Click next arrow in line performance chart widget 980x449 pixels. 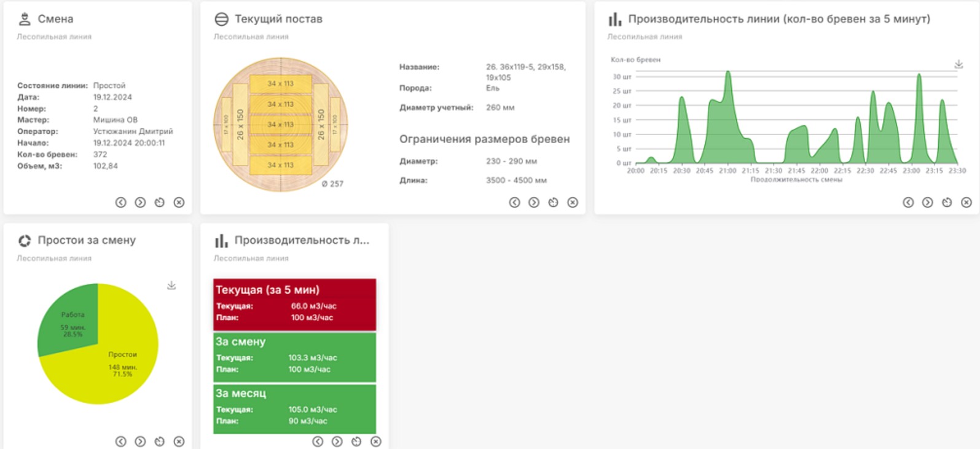click(x=928, y=203)
